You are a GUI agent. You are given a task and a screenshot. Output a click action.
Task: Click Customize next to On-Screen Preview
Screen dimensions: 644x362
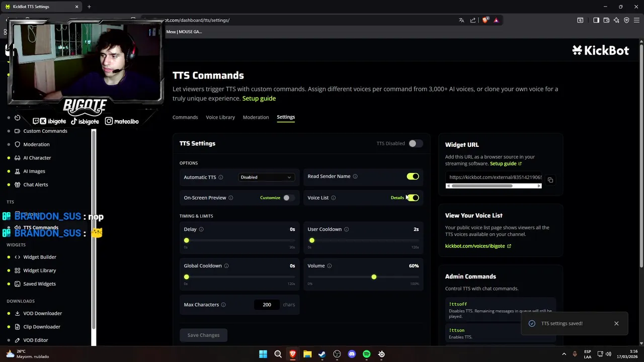pos(270,198)
